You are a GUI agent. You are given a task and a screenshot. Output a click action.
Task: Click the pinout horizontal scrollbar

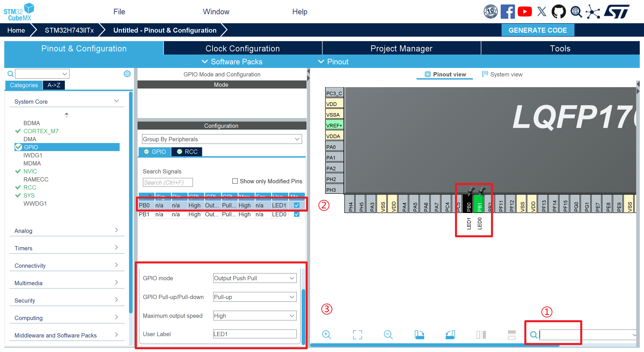coord(434,345)
